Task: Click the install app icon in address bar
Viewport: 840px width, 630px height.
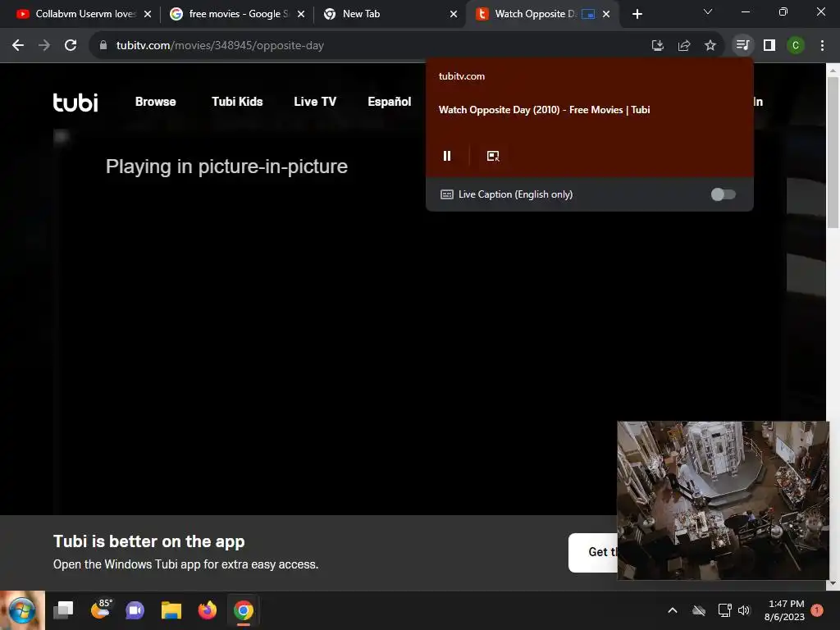Action: pyautogui.click(x=658, y=46)
